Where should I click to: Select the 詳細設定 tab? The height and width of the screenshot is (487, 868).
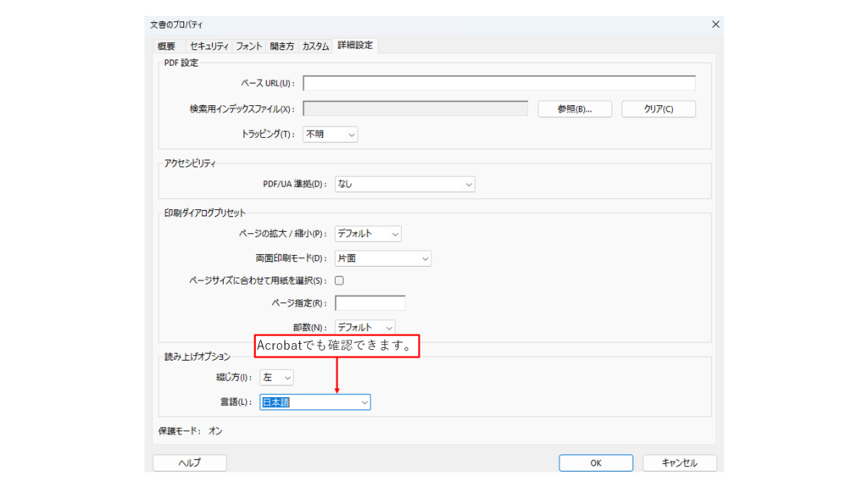[355, 45]
